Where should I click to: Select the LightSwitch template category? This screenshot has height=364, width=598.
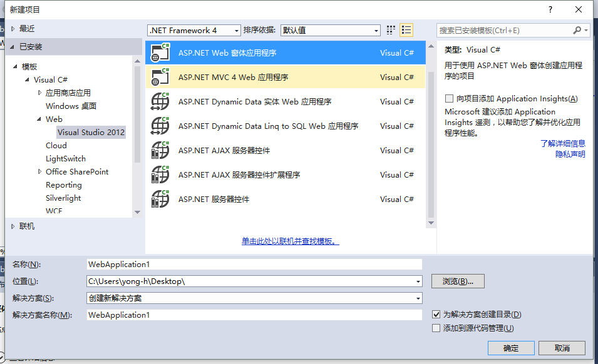[x=66, y=158]
